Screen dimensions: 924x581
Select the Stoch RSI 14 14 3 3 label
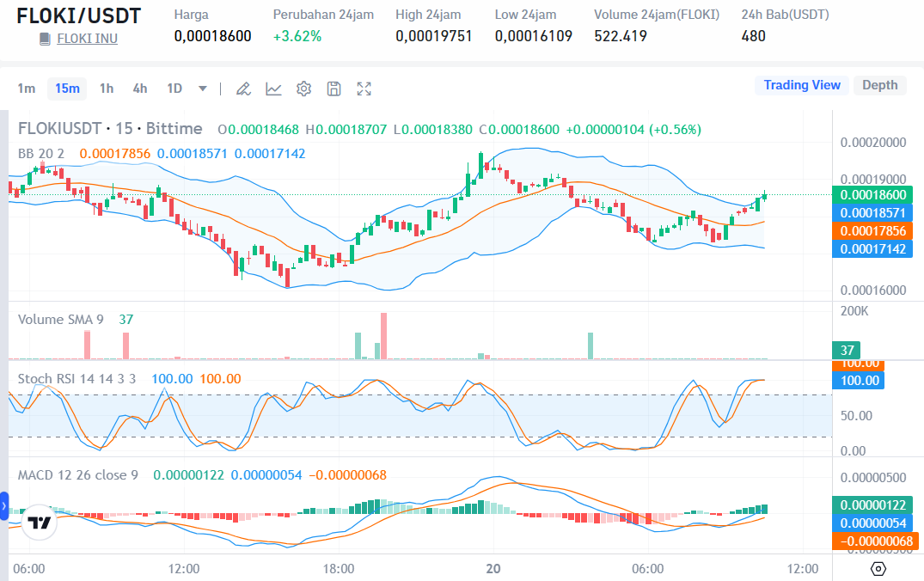(x=76, y=379)
